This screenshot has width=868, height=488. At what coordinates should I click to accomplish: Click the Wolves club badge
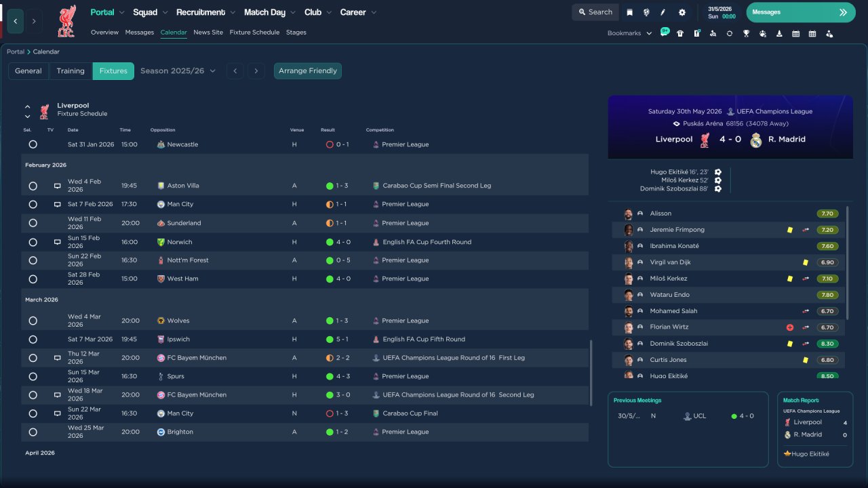pyautogui.click(x=161, y=321)
